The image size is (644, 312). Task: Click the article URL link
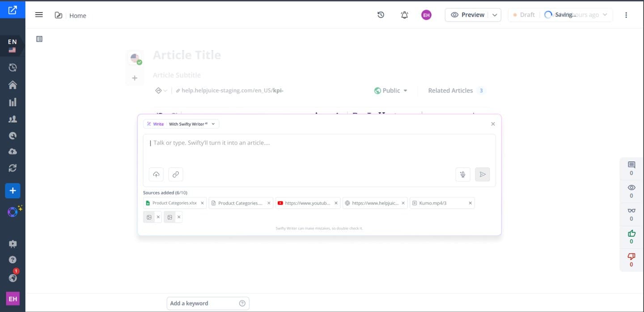coord(229,90)
